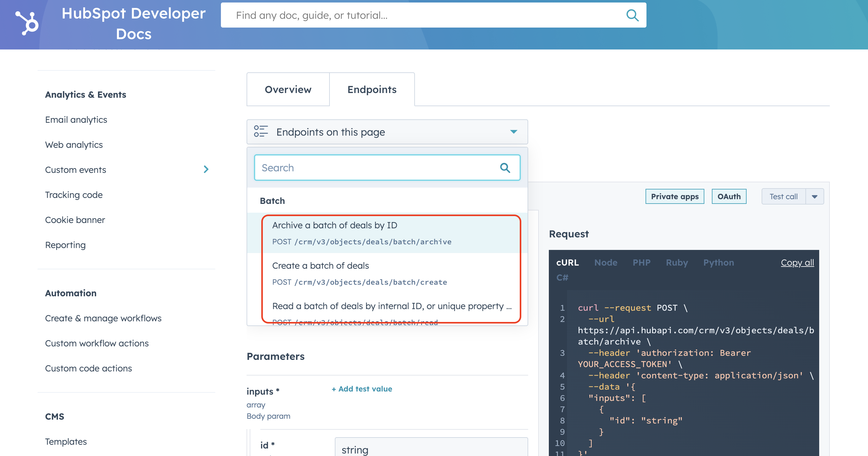This screenshot has height=456, width=868.
Task: Select the Python code sample tab
Action: (719, 262)
